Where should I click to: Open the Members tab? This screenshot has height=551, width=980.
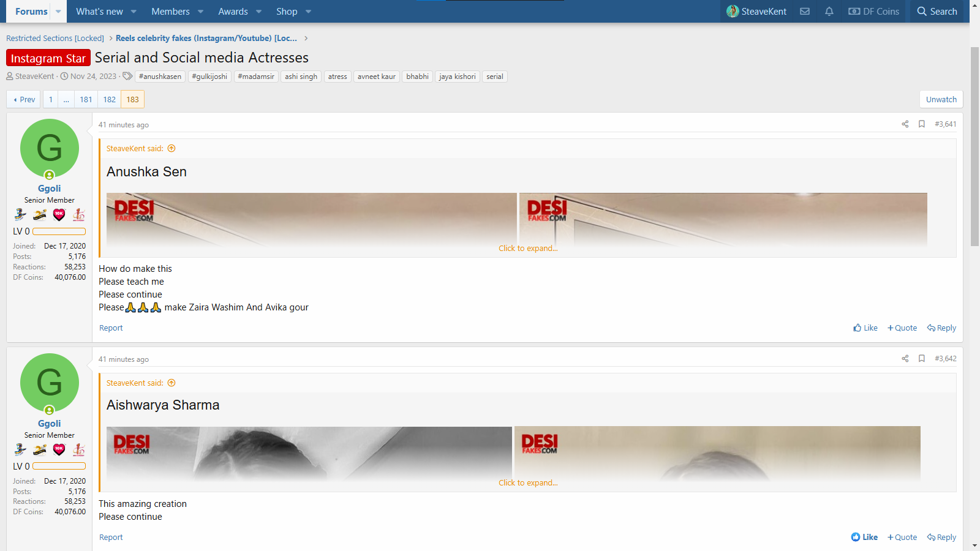point(170,12)
